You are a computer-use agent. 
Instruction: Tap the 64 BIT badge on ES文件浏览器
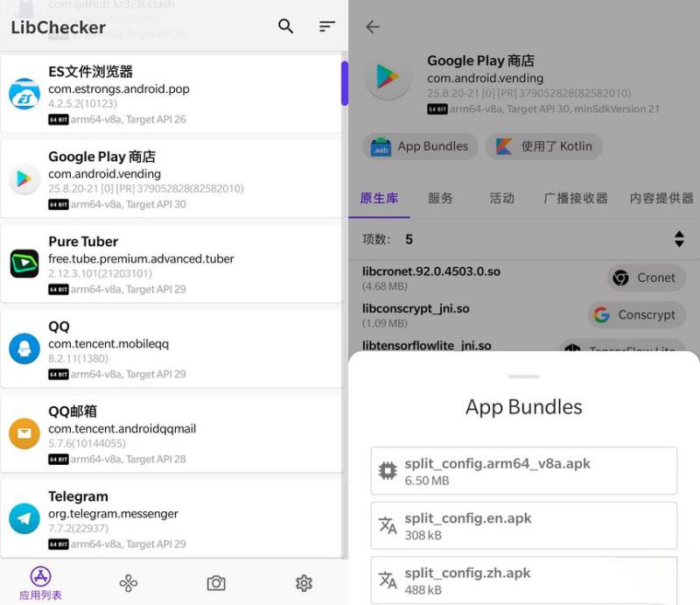[59, 120]
